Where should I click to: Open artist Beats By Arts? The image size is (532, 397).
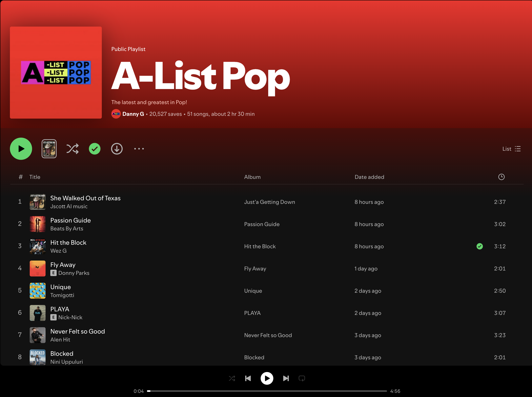[x=67, y=228]
